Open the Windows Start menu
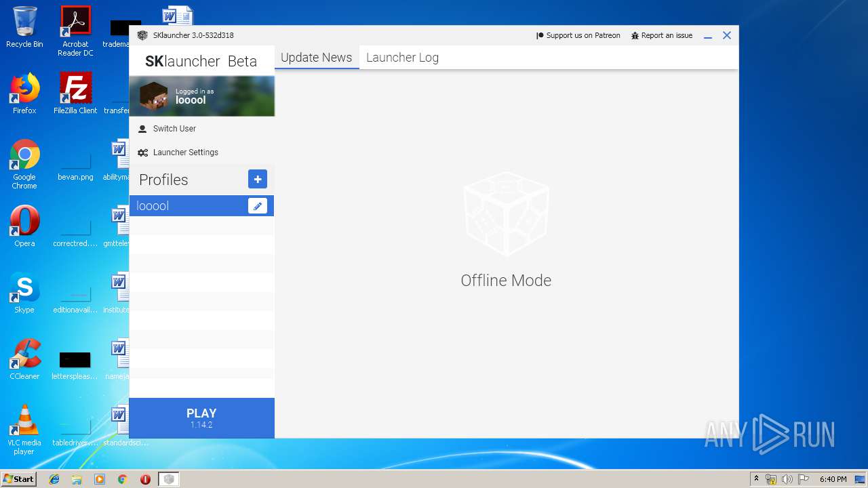This screenshot has width=868, height=488. click(x=19, y=479)
